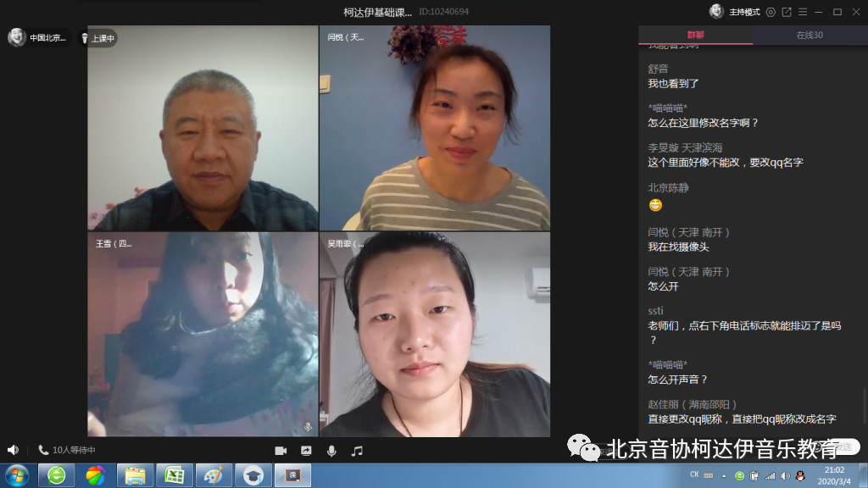Click the 中国北京 profile avatar

coord(17,37)
